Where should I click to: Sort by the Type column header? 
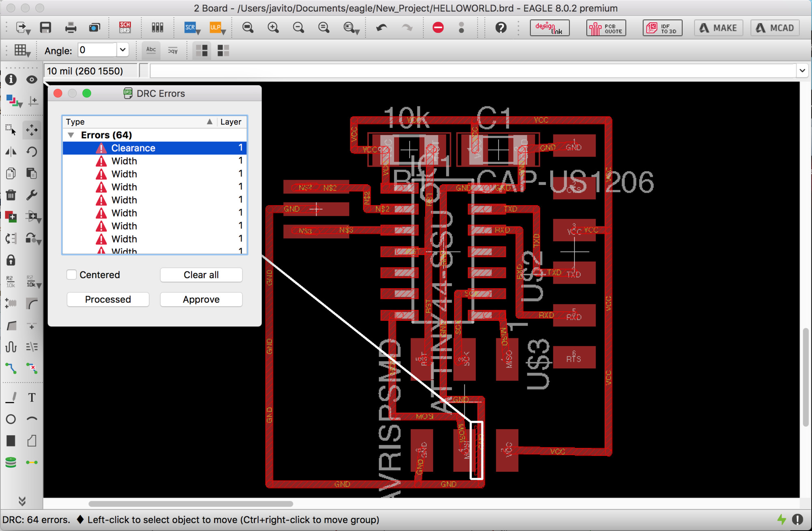139,122
